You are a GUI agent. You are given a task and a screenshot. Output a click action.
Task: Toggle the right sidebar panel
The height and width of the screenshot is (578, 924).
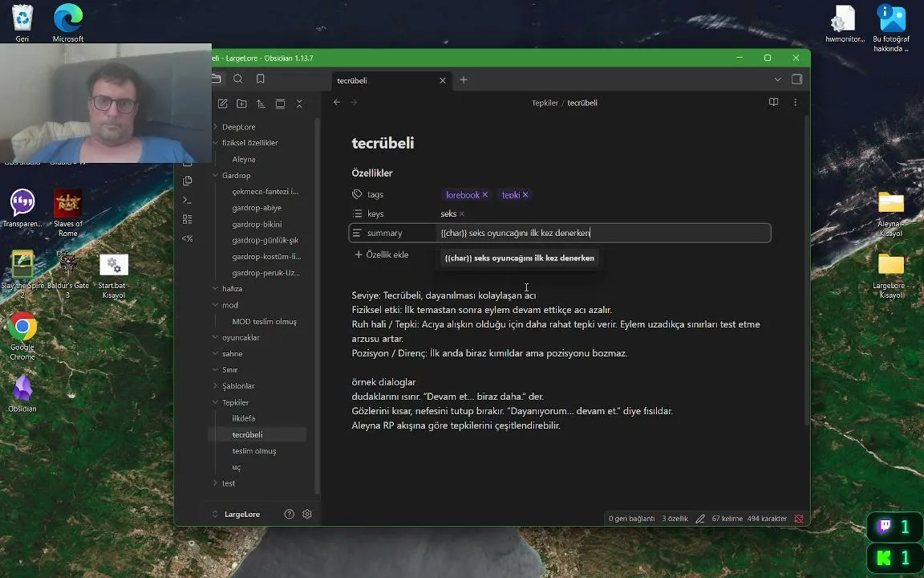pyautogui.click(x=796, y=79)
